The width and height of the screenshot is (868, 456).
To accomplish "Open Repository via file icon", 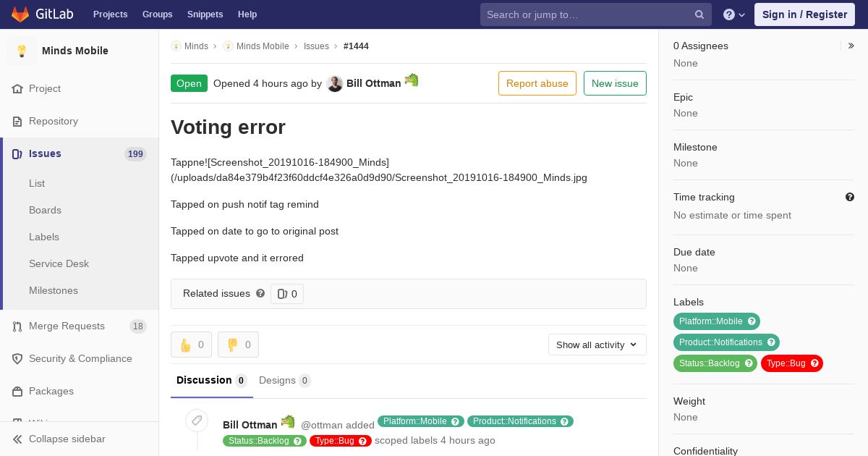I will coord(17,122).
